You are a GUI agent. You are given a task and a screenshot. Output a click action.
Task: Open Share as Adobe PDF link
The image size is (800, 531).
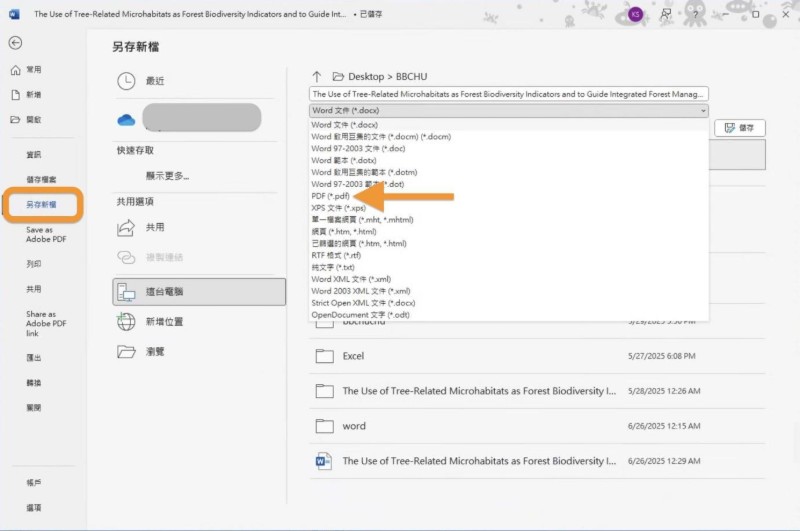coord(46,323)
